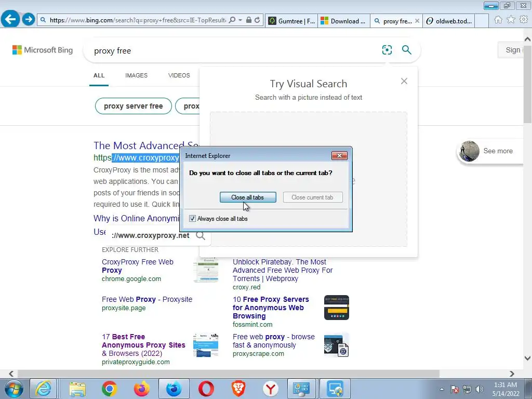Click the fossmint.com result thumbnail
Viewport: 532px width, 399px height.
pyautogui.click(x=336, y=308)
